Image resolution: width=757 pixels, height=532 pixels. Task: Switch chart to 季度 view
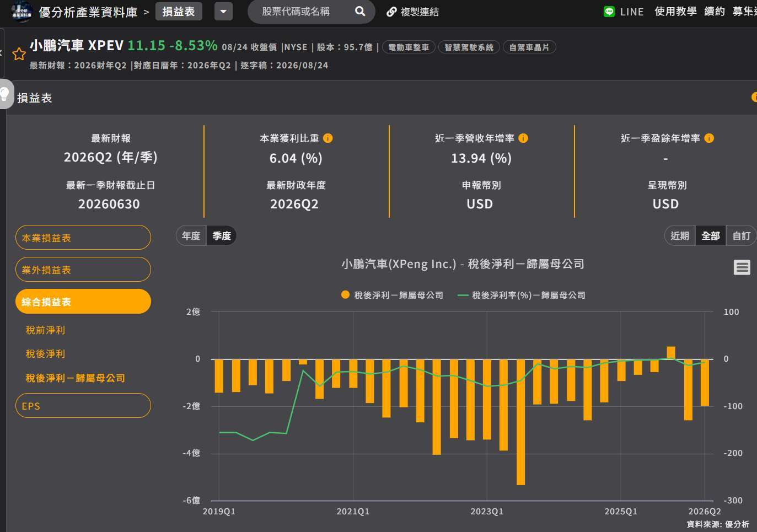(x=222, y=236)
